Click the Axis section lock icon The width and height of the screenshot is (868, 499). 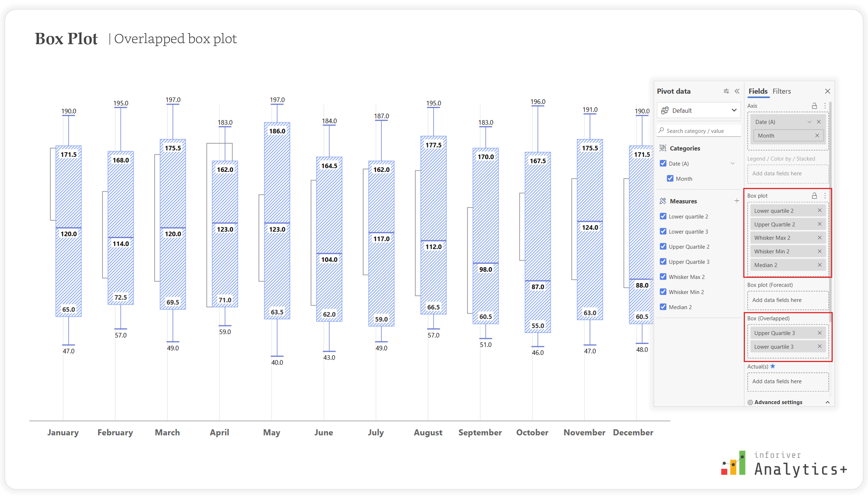point(814,106)
